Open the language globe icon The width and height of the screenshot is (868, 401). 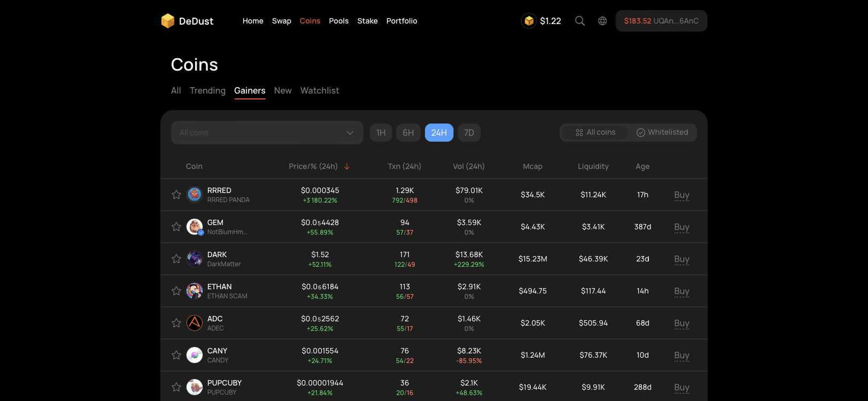602,21
